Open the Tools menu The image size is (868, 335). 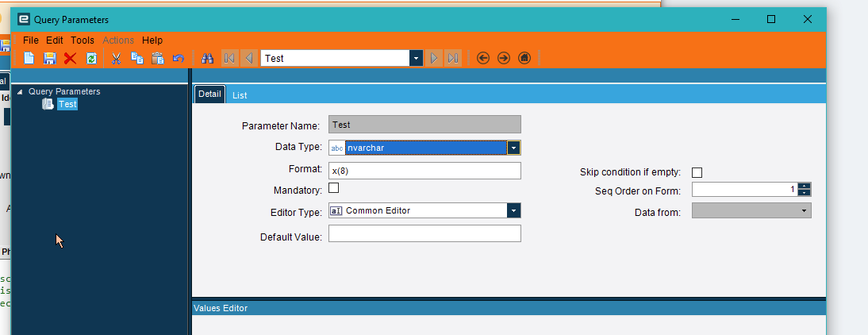[83, 40]
